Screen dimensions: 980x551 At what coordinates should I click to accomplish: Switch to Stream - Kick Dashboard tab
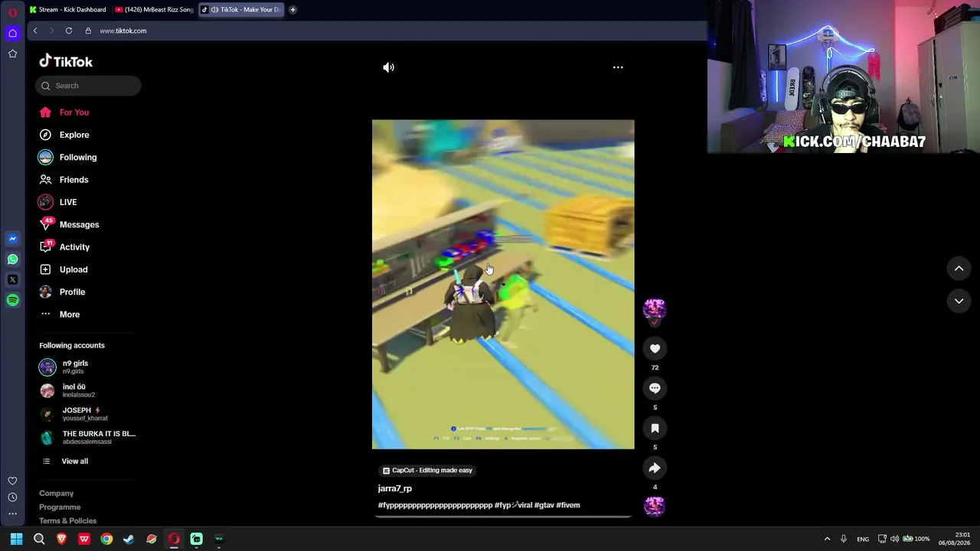point(67,9)
